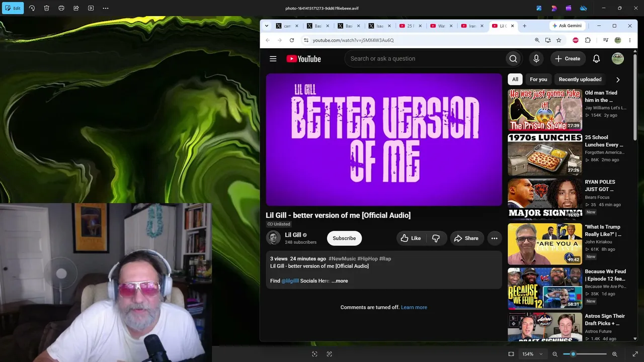Click the zoom magnifier icon in address bar
The width and height of the screenshot is (644, 362).
pos(537,40)
